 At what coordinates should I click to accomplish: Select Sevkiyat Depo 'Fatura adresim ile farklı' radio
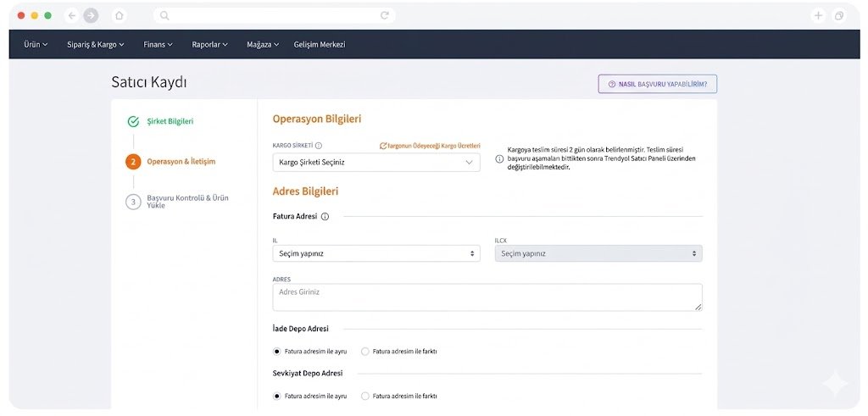coord(365,396)
